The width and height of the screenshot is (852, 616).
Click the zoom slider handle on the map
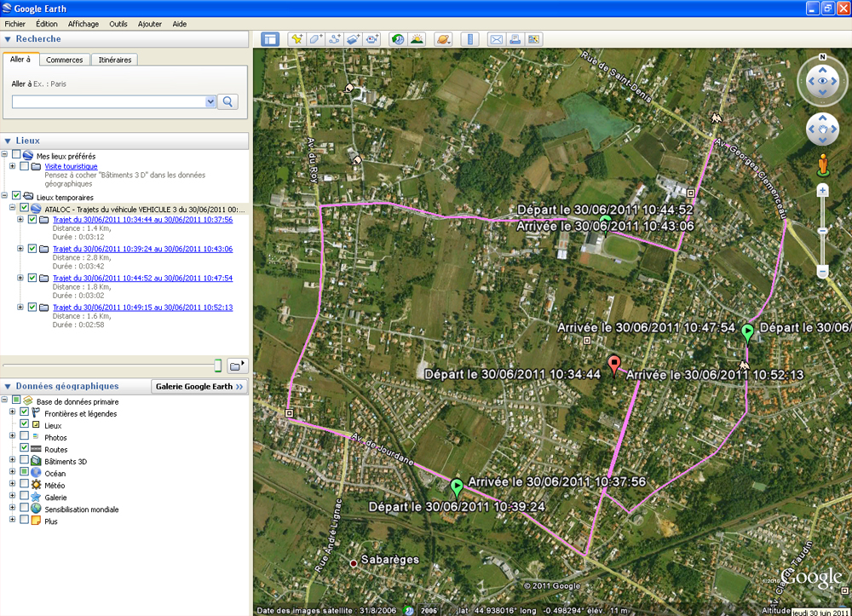click(822, 231)
